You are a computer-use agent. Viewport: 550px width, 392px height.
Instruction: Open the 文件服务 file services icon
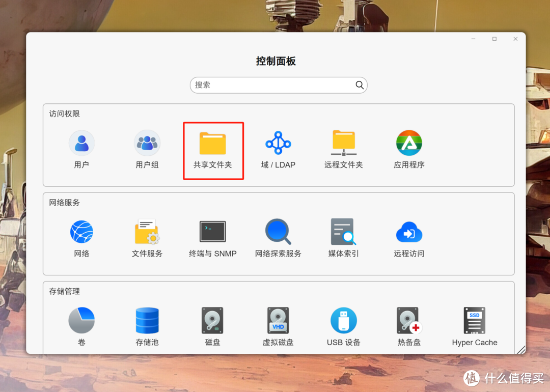[x=147, y=232]
